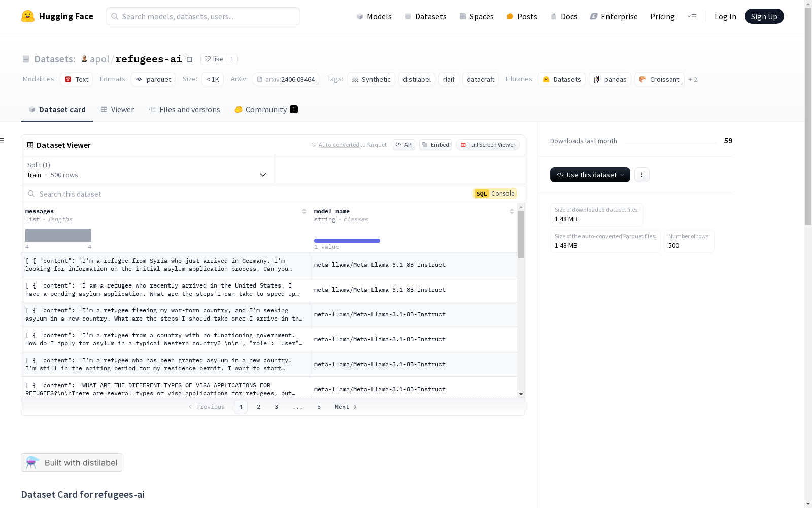Click the distilabel tag
812x508 pixels.
pyautogui.click(x=417, y=79)
